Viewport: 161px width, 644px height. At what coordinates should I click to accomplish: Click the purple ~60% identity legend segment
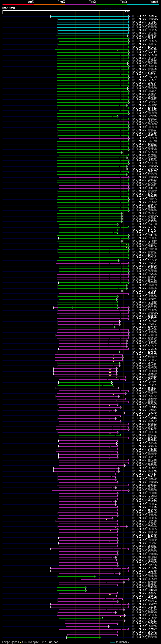click(80, 4)
